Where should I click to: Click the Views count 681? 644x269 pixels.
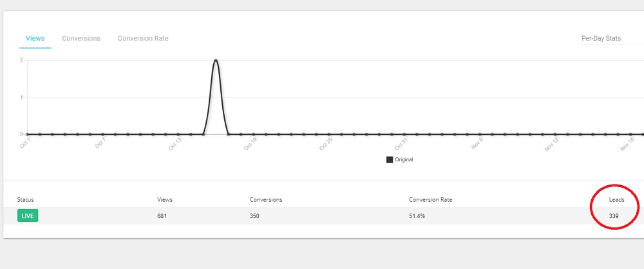(x=162, y=216)
